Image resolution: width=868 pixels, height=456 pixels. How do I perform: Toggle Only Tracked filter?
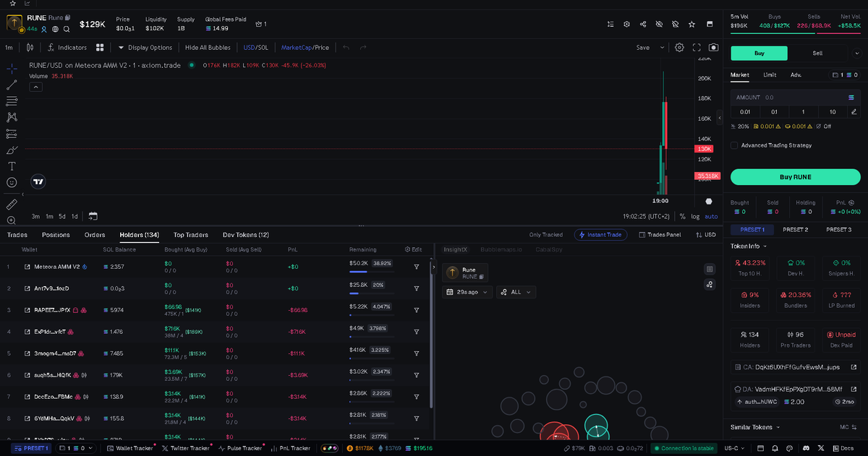coord(545,235)
